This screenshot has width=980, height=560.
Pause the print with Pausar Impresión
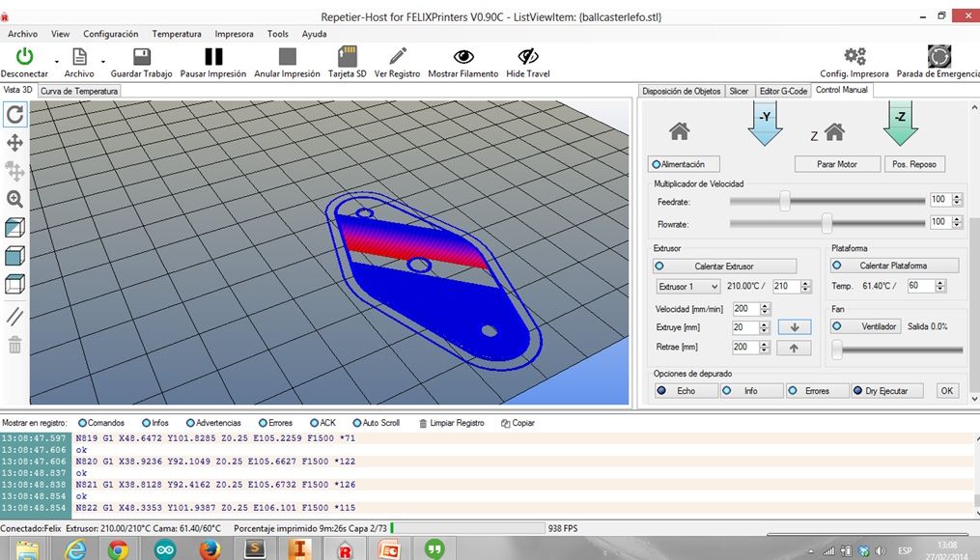coord(213,57)
